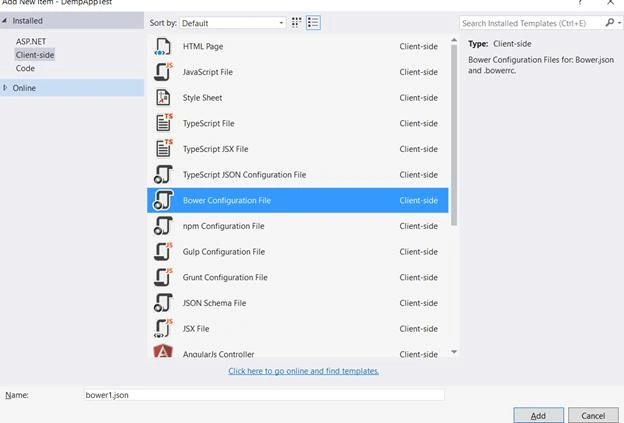Select Gulp Configuration File text

224,251
